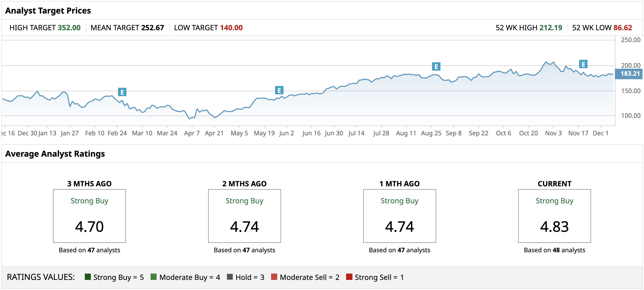
Task: Click the Moderate Buy legend swatch
Action: click(154, 277)
